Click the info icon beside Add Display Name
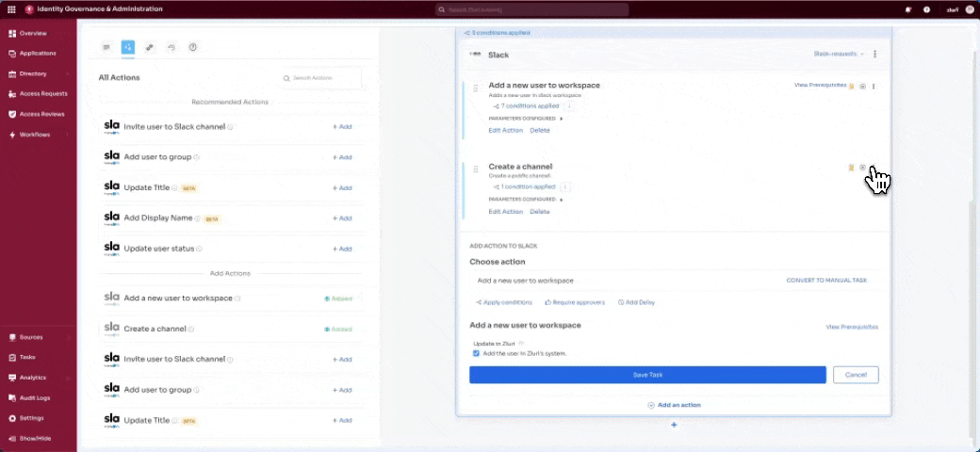980x452 pixels. [x=197, y=219]
